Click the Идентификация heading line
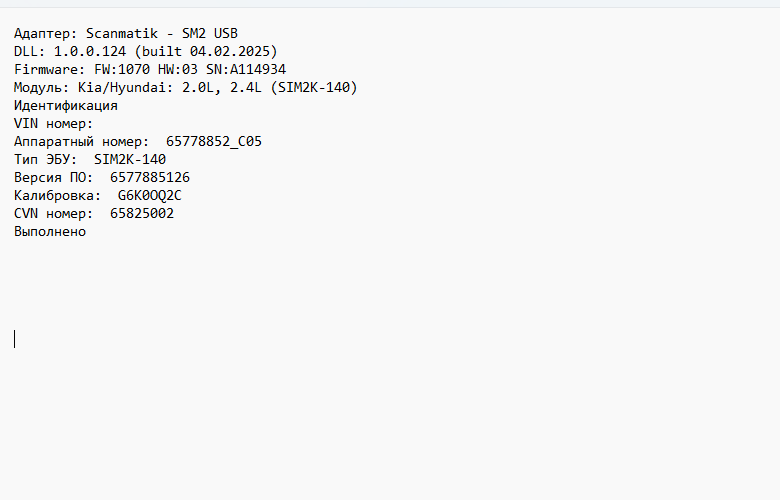This screenshot has width=780, height=500. point(66,106)
